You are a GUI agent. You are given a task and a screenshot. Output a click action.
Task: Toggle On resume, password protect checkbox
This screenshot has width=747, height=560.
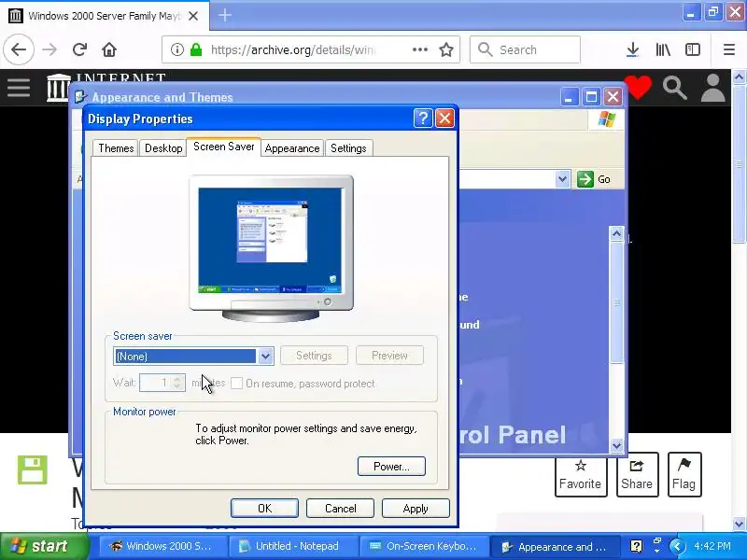point(237,384)
